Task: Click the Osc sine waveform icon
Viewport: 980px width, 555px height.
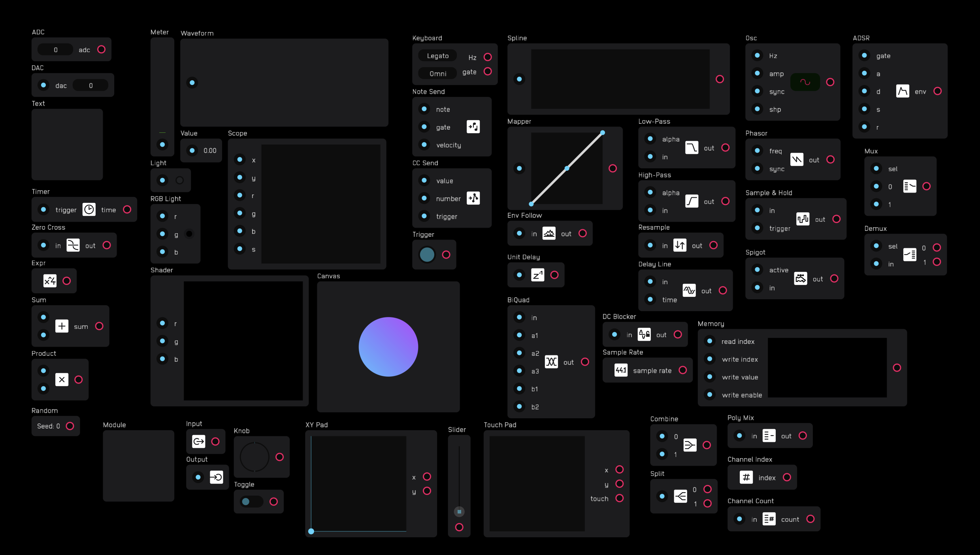Action: point(805,82)
